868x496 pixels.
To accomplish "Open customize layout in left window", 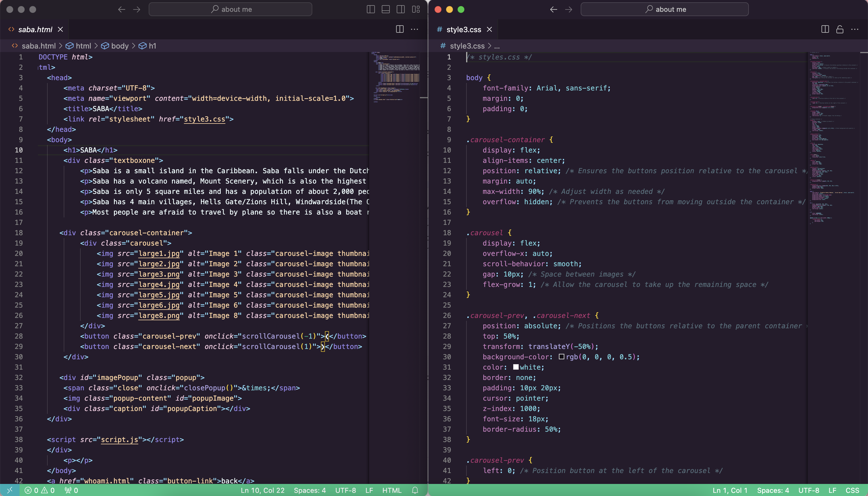I will [416, 9].
